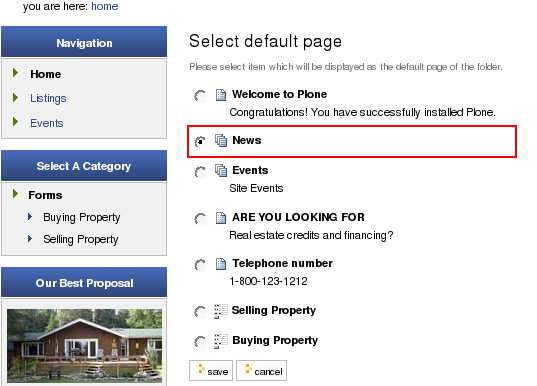This screenshot has width=537, height=386.
Task: Click the collection icon beside Events option
Action: (221, 170)
